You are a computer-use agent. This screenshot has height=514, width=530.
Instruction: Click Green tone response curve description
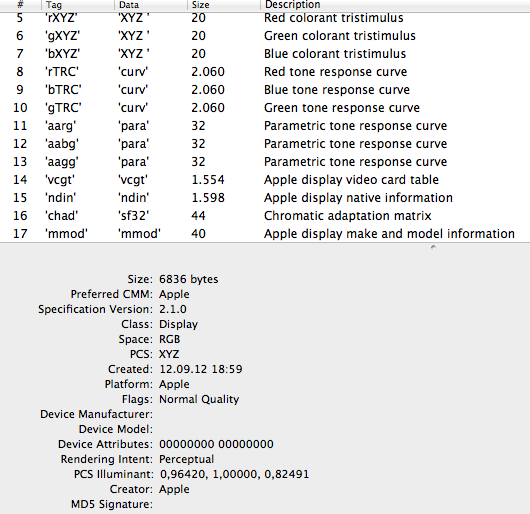342,107
